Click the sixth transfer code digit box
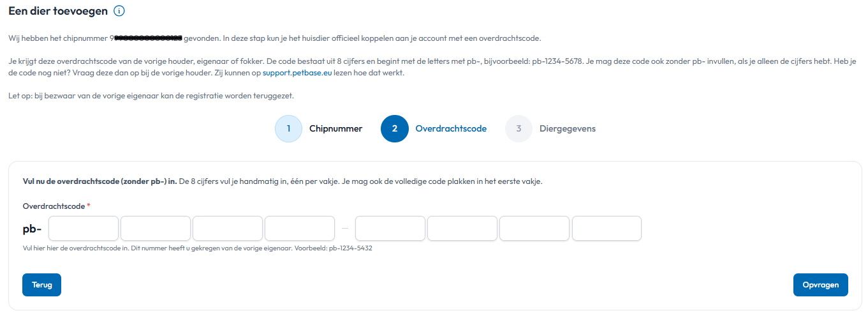This screenshot has width=868, height=320. [462, 228]
